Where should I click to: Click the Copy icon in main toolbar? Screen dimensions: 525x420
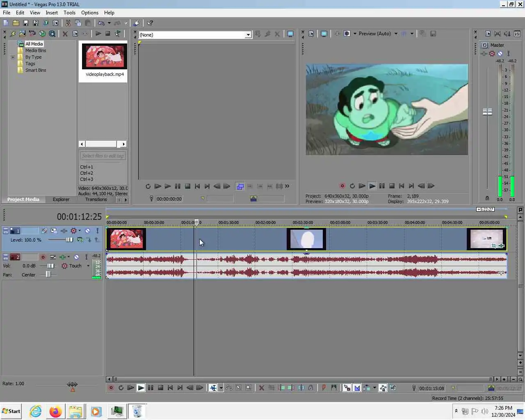pyautogui.click(x=78, y=23)
